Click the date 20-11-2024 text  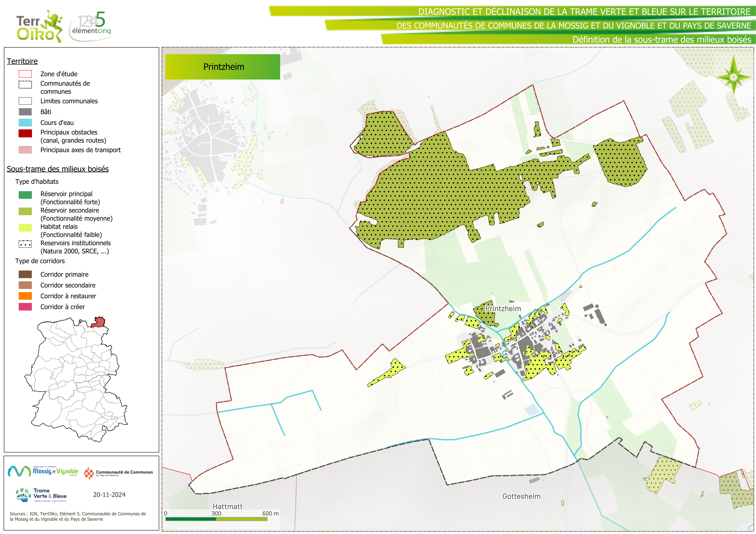109,495
